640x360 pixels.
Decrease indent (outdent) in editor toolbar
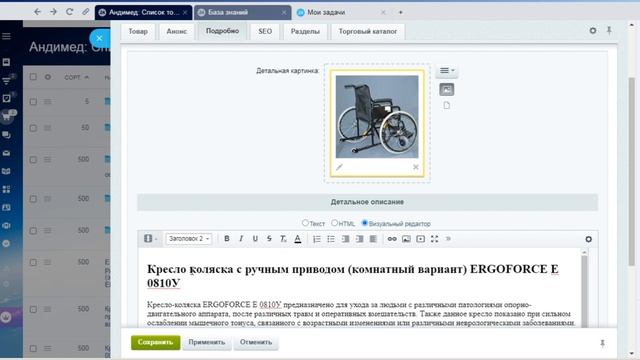coord(345,239)
